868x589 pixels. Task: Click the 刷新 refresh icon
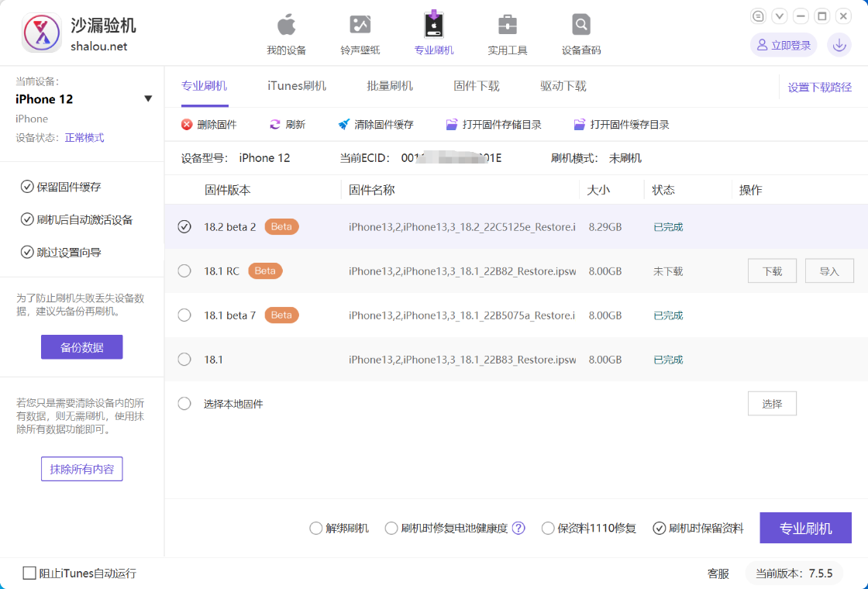click(x=275, y=125)
